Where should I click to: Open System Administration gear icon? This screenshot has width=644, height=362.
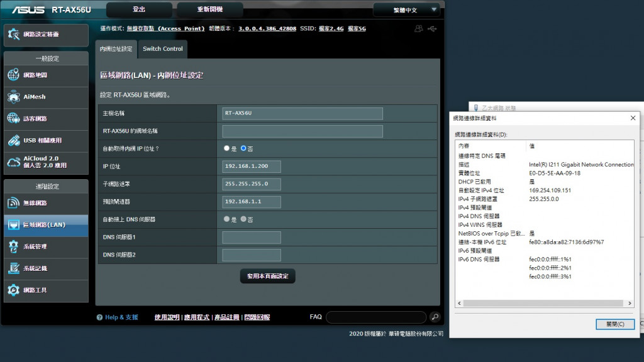pyautogui.click(x=13, y=246)
